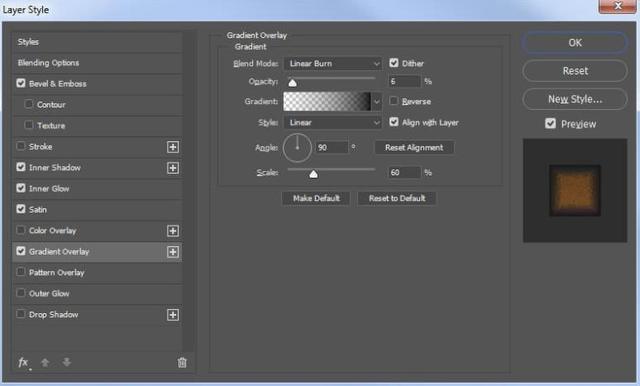This screenshot has width=640, height=386.
Task: Add another Drop Shadow with plus icon
Action: tap(173, 315)
